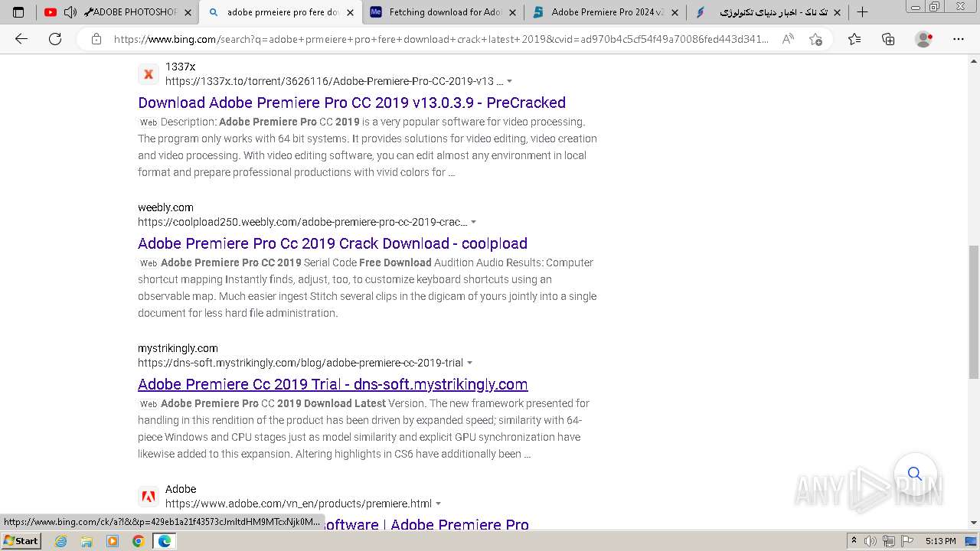Open system volume control in tray
980x551 pixels.
(871, 541)
